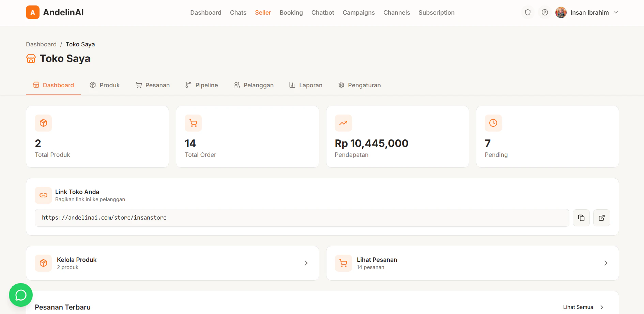Open the Kelola Produk card
The width and height of the screenshot is (644, 314).
172,263
